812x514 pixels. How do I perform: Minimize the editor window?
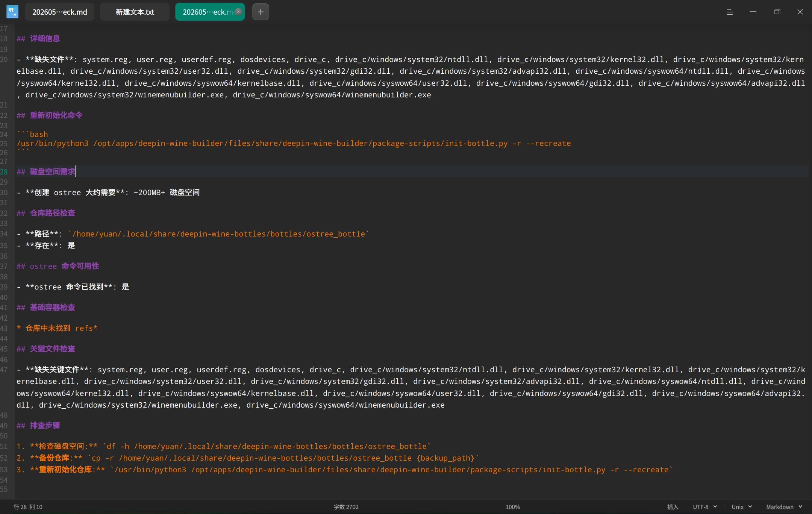click(753, 12)
